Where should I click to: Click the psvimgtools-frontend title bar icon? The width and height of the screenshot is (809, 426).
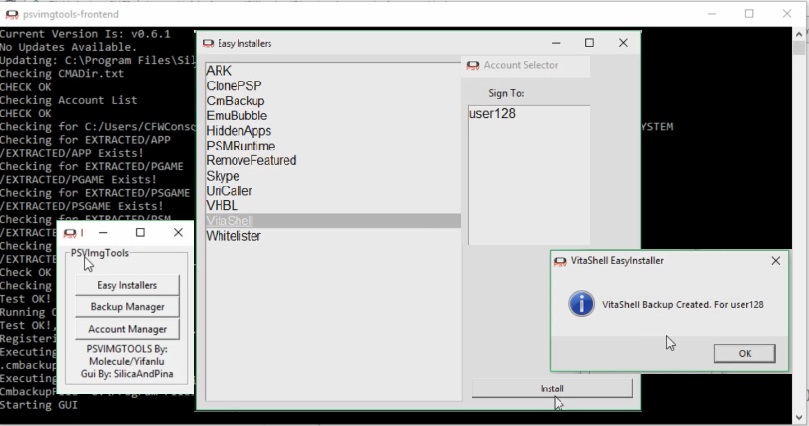pyautogui.click(x=12, y=14)
